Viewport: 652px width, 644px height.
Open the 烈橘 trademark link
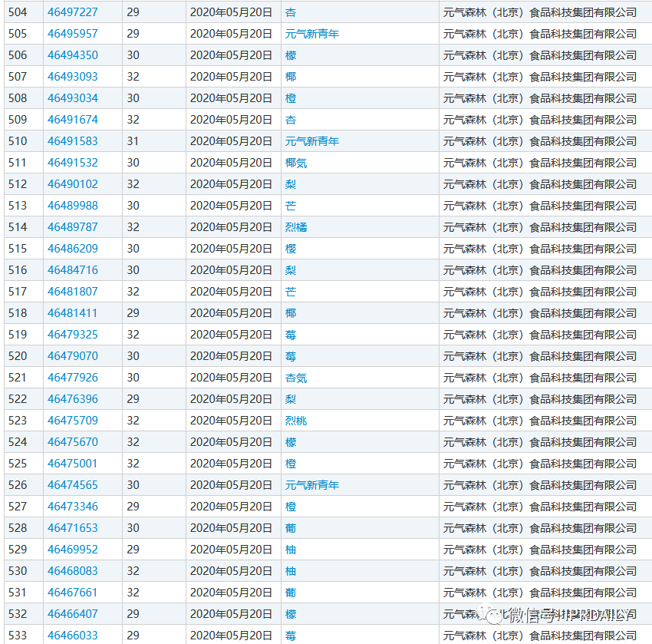click(x=296, y=227)
